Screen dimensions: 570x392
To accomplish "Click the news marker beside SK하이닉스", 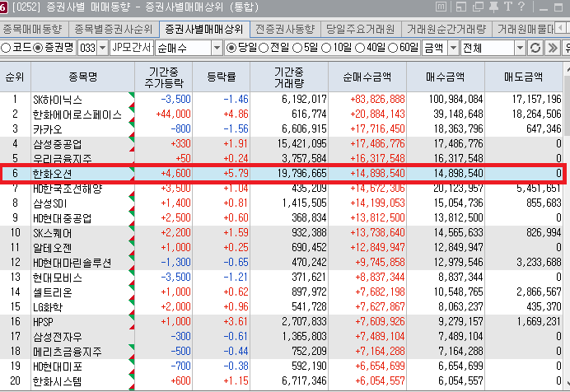I will point(132,99).
